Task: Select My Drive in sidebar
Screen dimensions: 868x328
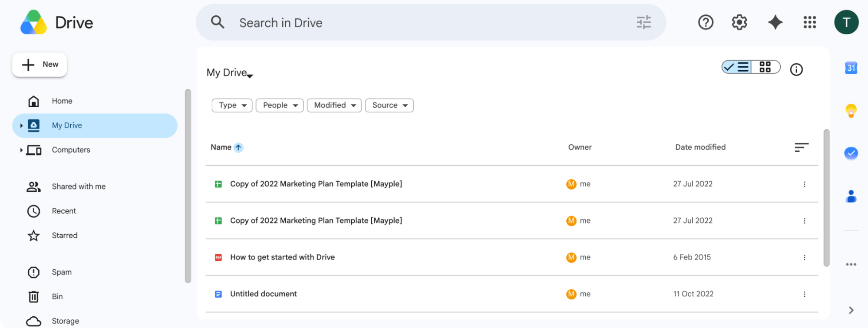Action: [x=95, y=126]
